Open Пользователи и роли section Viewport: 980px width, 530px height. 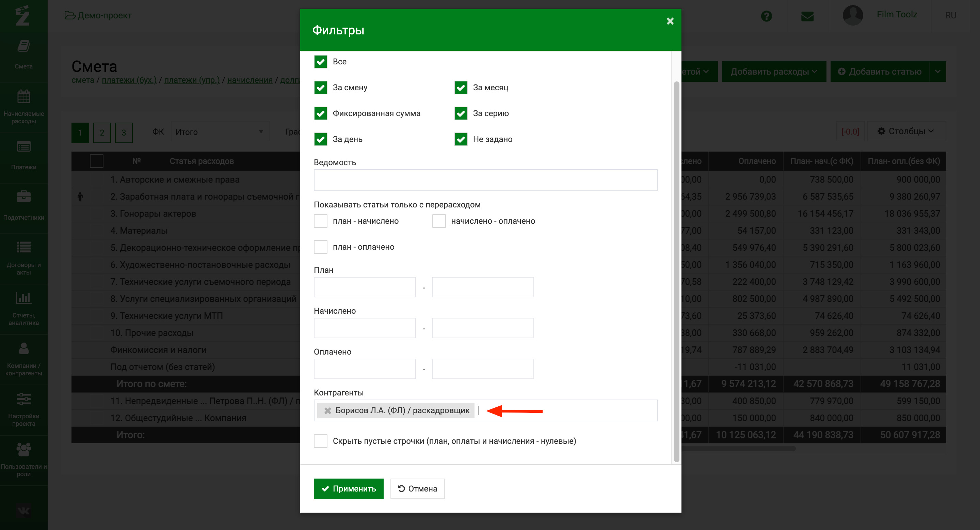click(x=23, y=459)
